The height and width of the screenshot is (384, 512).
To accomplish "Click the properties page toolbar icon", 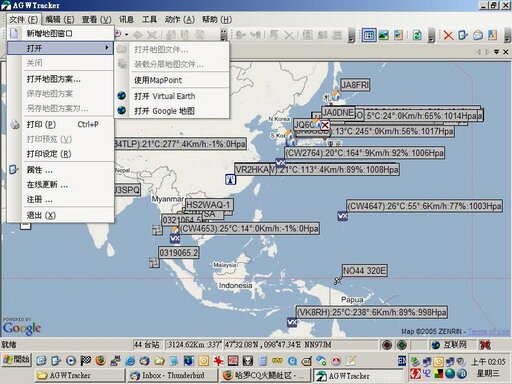I will [463, 35].
